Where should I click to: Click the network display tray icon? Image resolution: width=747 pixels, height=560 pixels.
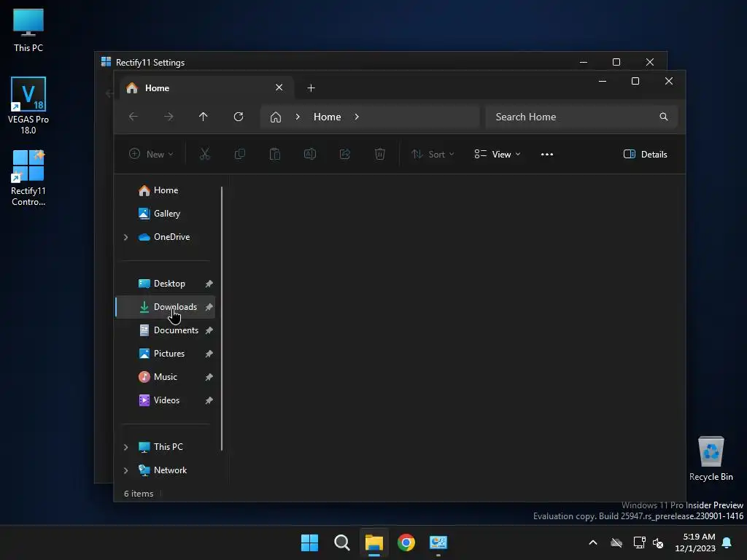639,542
